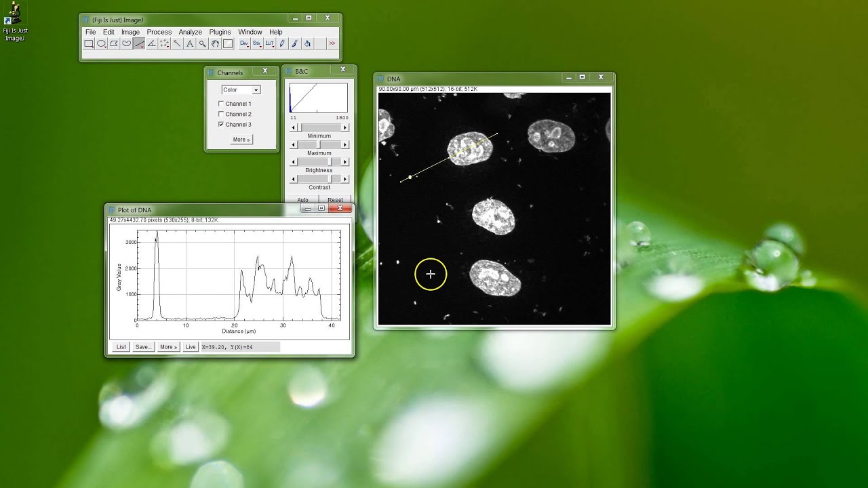
Task: Open the Plugins menu
Action: tap(220, 32)
